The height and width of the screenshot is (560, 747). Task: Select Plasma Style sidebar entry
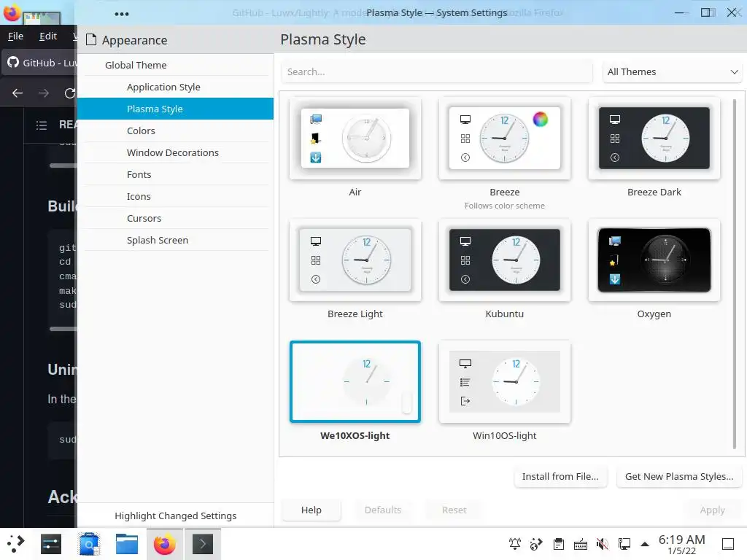[175, 109]
